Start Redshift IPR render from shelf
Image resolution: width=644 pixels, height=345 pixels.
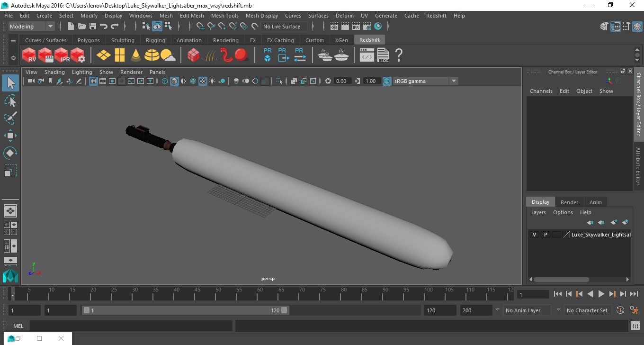(x=62, y=55)
